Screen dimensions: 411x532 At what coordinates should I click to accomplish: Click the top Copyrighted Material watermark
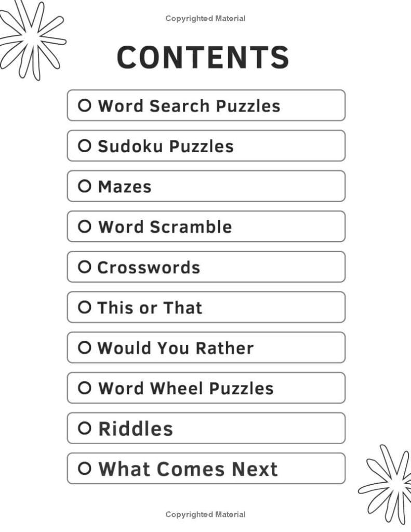[x=205, y=19]
